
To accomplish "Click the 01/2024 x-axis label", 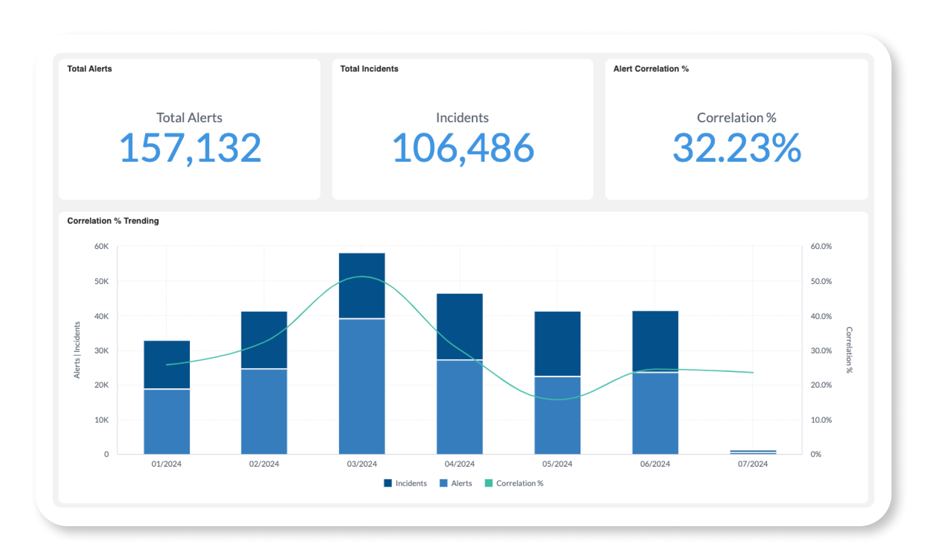I will 166,464.
